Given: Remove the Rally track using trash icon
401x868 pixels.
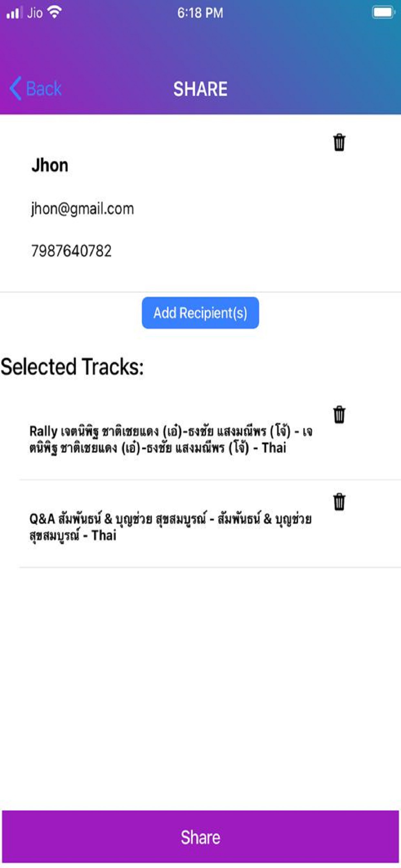Looking at the screenshot, I should click(x=339, y=414).
